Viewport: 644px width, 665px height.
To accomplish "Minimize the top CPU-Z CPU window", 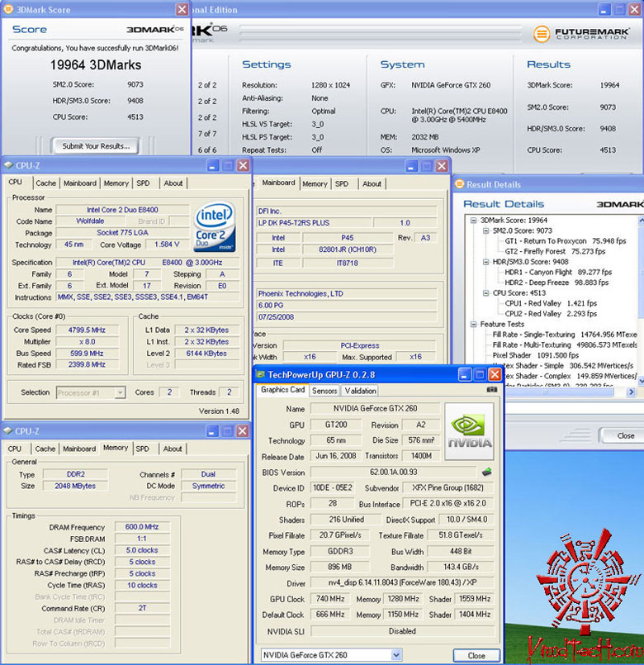I will [213, 165].
